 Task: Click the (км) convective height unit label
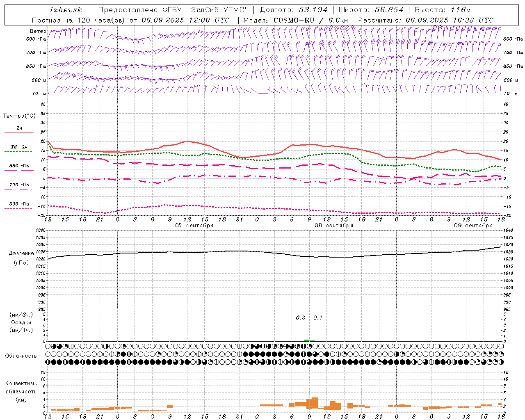[21, 399]
